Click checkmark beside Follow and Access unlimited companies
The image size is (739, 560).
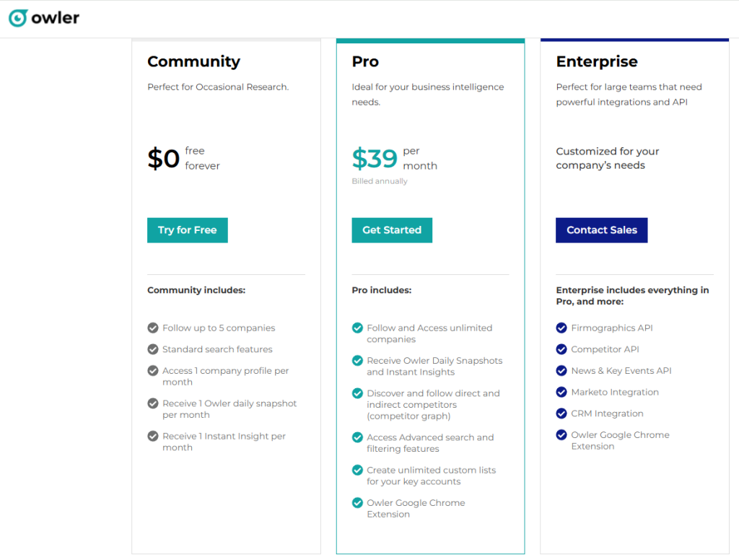pyautogui.click(x=357, y=328)
